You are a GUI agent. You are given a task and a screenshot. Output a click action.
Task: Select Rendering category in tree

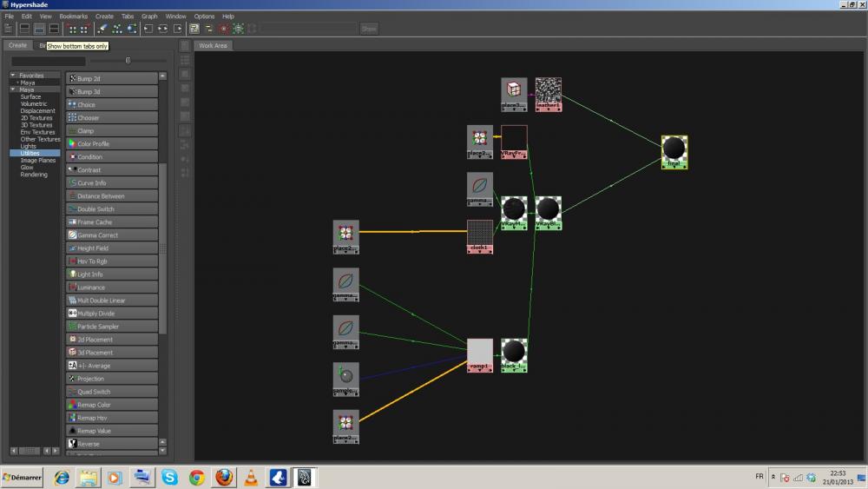[x=34, y=175]
